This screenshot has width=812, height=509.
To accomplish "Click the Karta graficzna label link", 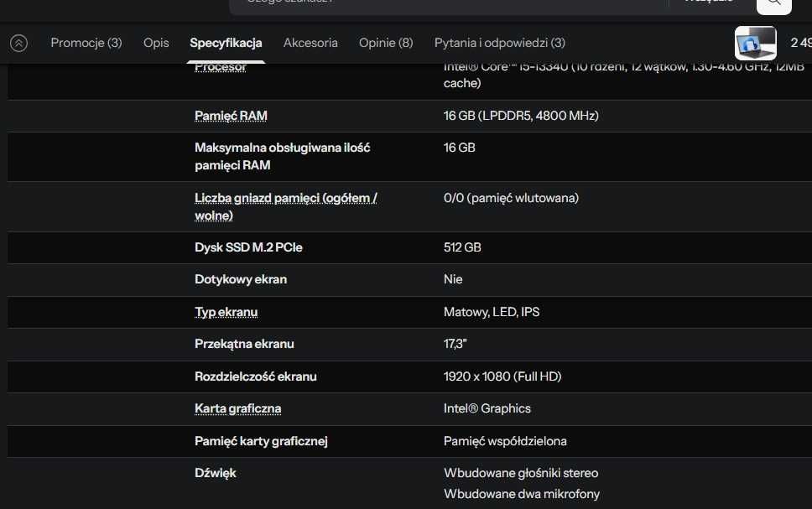I will [x=237, y=408].
